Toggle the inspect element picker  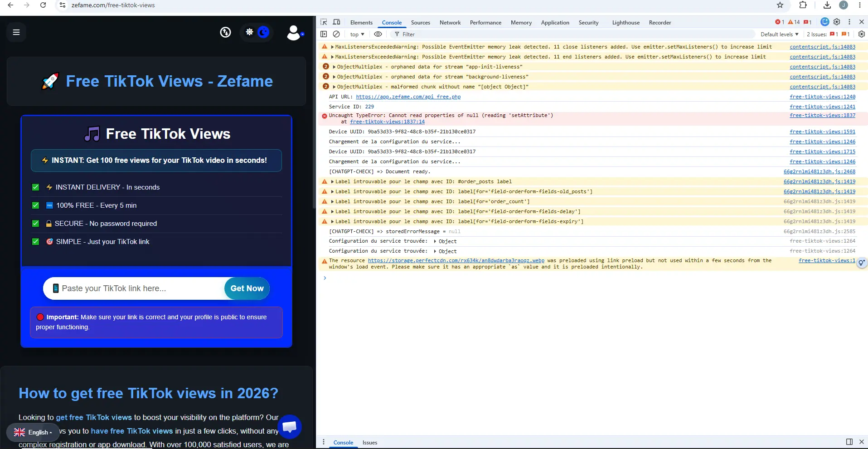324,22
